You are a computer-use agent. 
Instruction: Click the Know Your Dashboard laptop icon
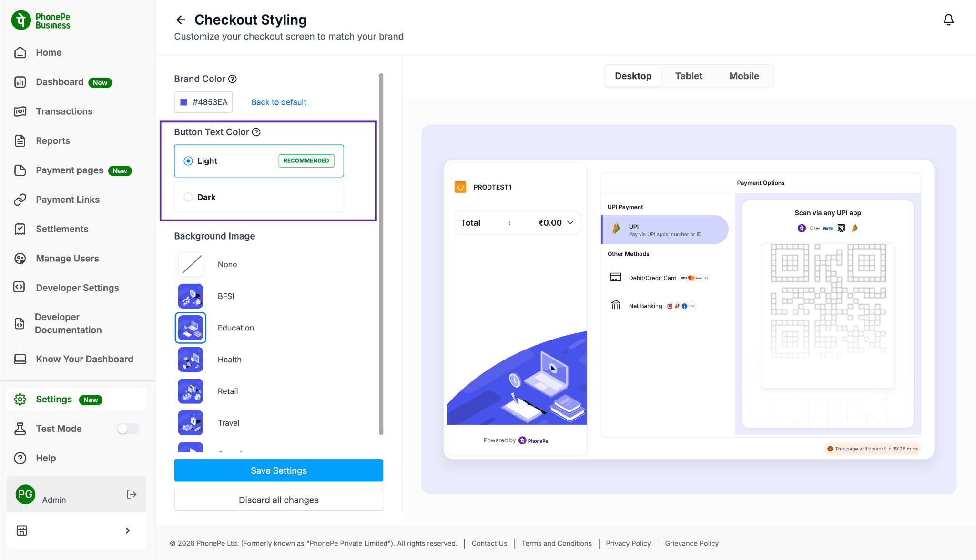point(20,359)
